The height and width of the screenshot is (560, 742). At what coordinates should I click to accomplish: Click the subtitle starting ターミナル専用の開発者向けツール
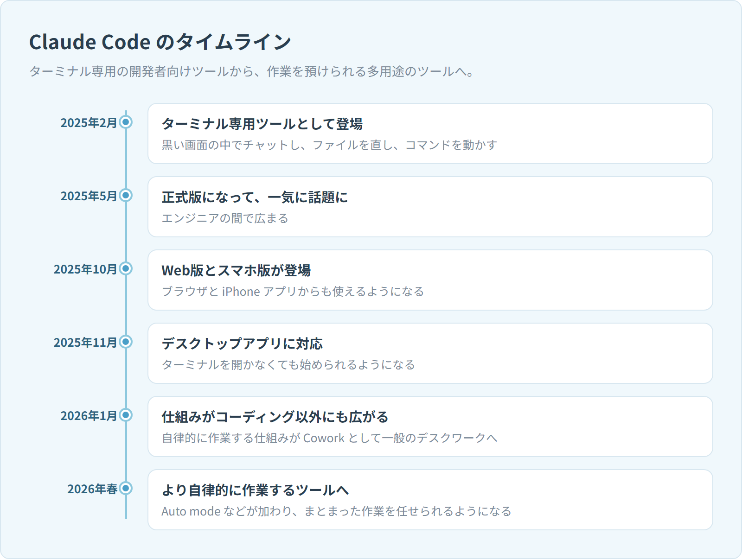pos(252,71)
